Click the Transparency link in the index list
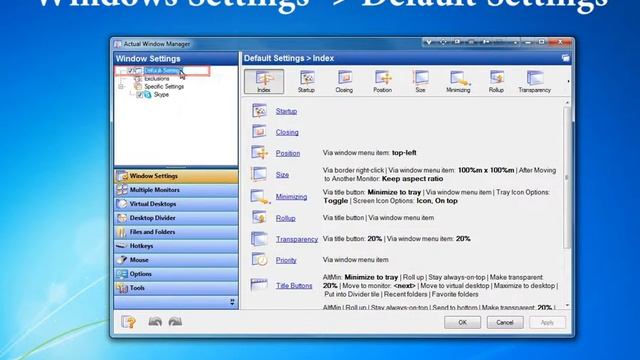This screenshot has width=640, height=360. pos(297,239)
